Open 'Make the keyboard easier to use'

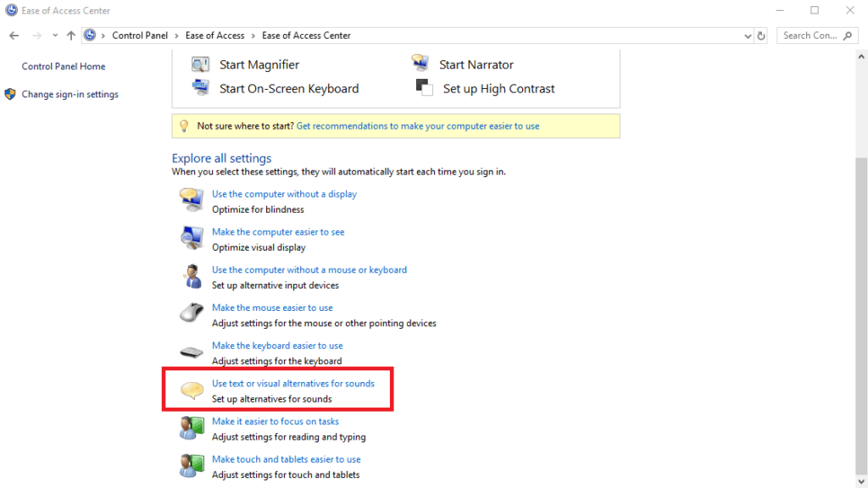click(x=277, y=346)
